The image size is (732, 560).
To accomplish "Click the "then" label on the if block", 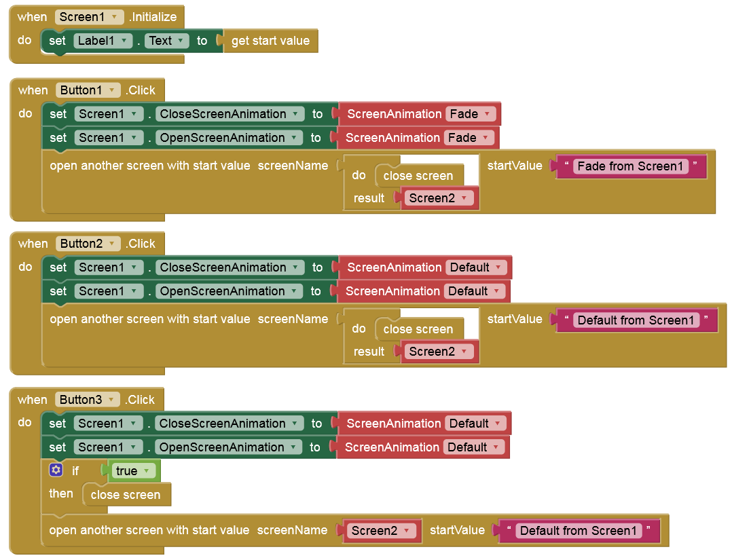I will (61, 493).
